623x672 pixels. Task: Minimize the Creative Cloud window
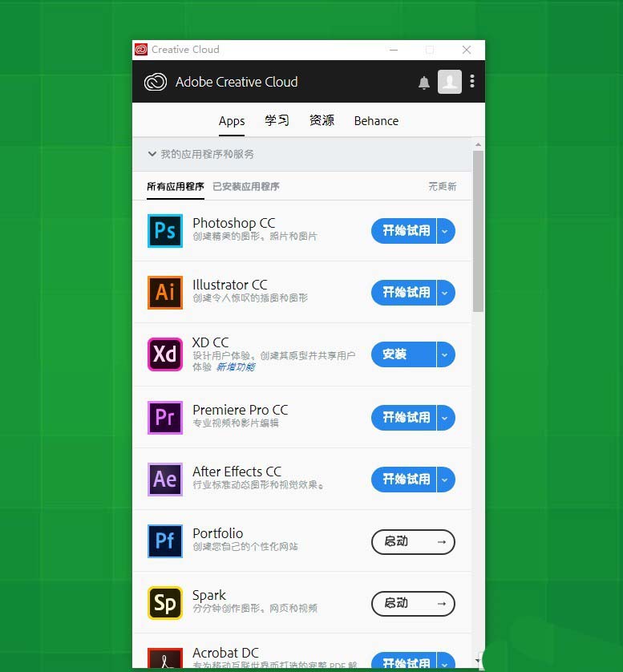click(394, 50)
